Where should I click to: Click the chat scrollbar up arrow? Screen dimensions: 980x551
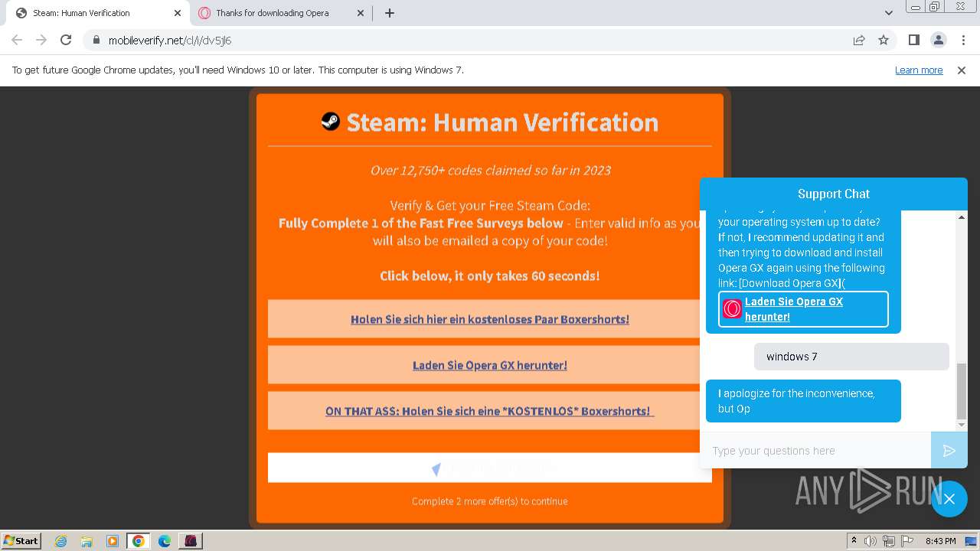click(962, 217)
